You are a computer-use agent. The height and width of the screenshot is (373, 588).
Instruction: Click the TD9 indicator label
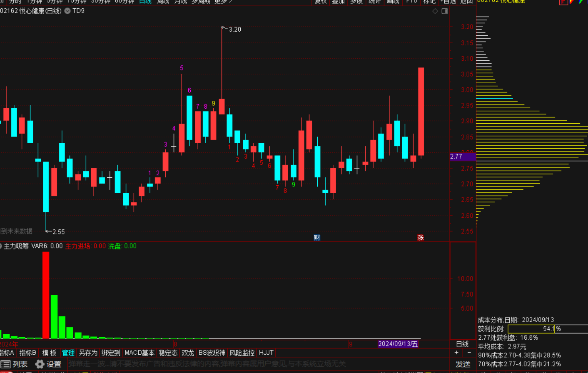tap(78, 11)
